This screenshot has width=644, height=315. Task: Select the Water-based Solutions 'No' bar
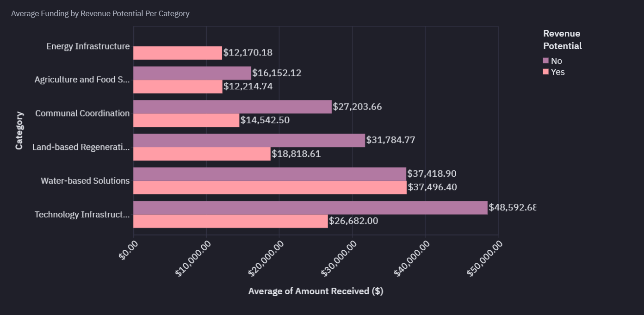(269, 174)
